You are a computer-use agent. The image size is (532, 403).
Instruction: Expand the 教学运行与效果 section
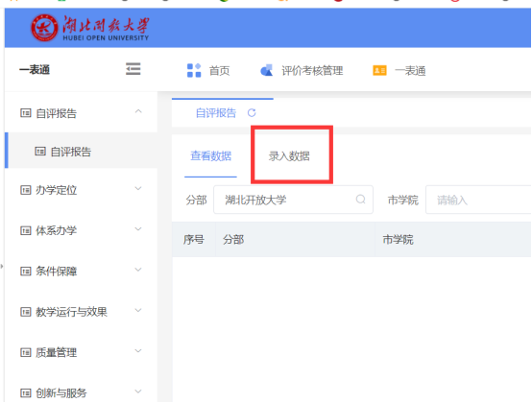(x=138, y=311)
